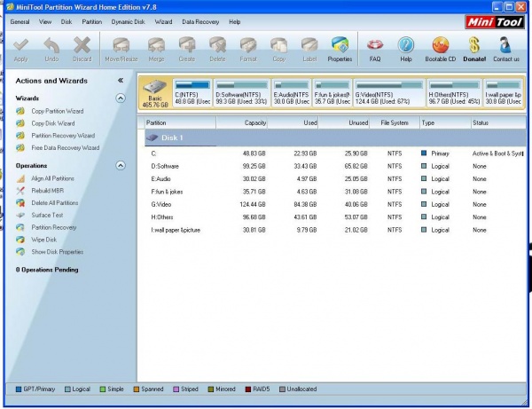Click the Contact us icon
The image size is (532, 409).
pos(506,45)
